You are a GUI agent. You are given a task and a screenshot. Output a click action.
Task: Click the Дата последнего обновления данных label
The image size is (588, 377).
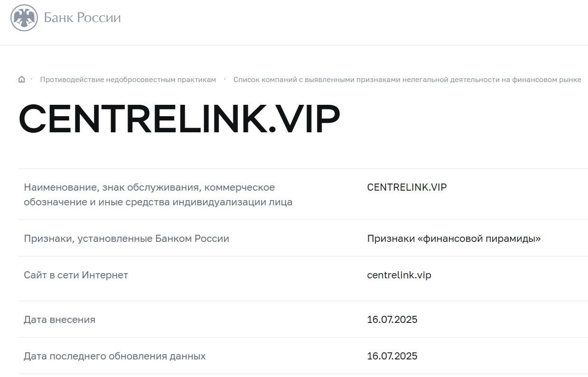[114, 356]
